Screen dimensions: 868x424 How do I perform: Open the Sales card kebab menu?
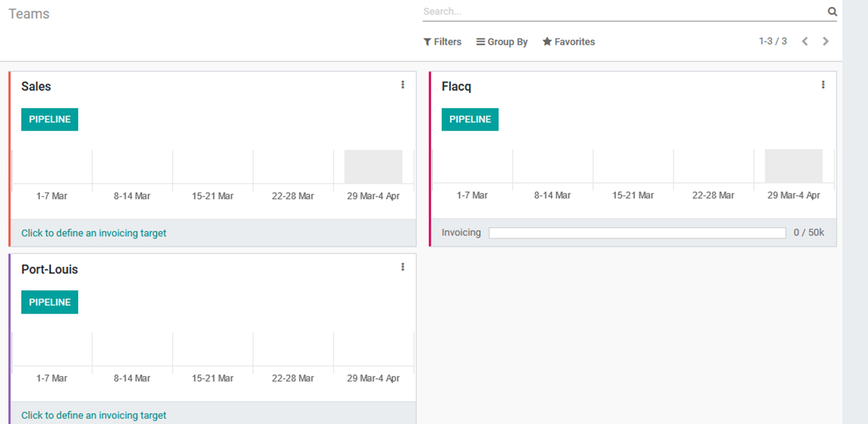pyautogui.click(x=402, y=85)
